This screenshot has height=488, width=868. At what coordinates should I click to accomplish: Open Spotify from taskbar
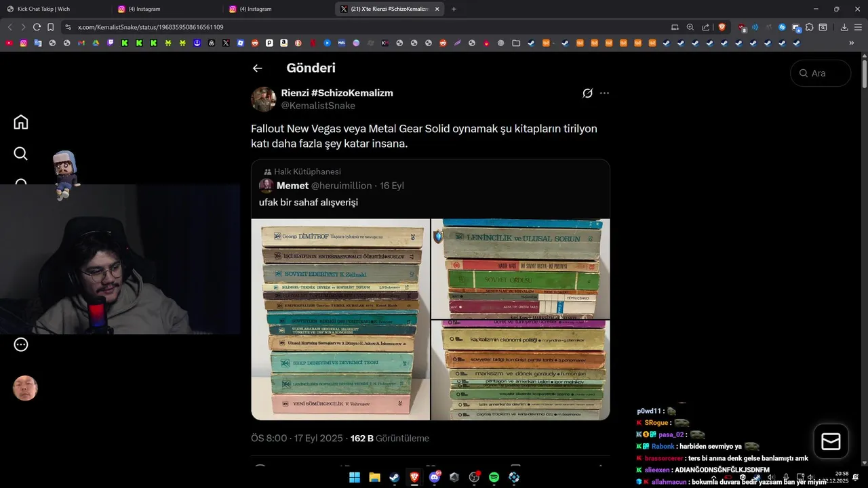click(x=494, y=477)
